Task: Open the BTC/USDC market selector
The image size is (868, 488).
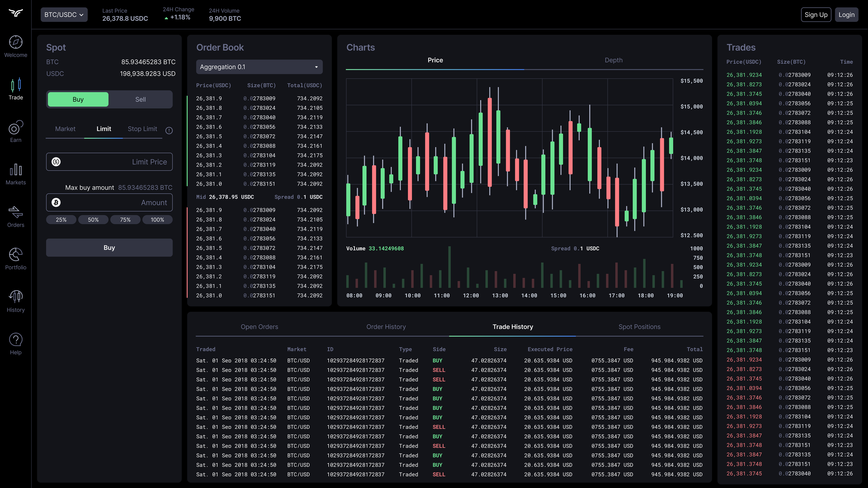Action: pos(64,15)
